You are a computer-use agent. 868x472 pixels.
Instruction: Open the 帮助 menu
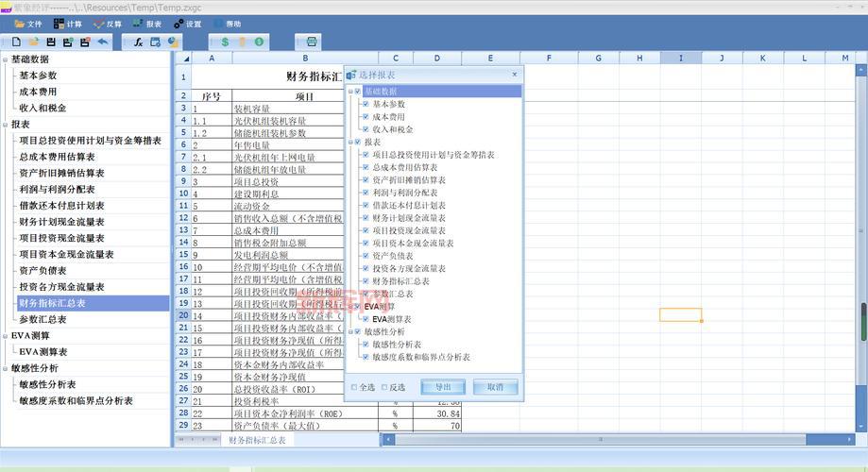[x=228, y=24]
